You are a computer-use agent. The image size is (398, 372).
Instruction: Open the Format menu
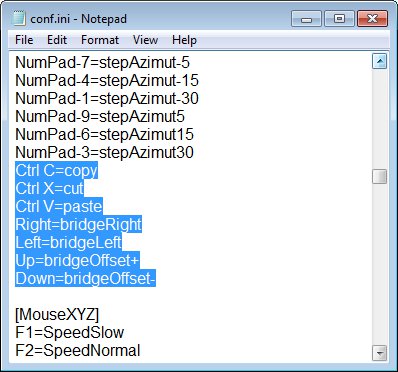click(x=100, y=40)
